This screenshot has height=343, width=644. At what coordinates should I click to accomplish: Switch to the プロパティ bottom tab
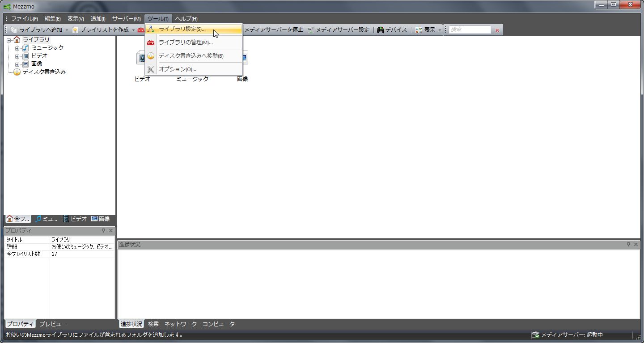20,324
